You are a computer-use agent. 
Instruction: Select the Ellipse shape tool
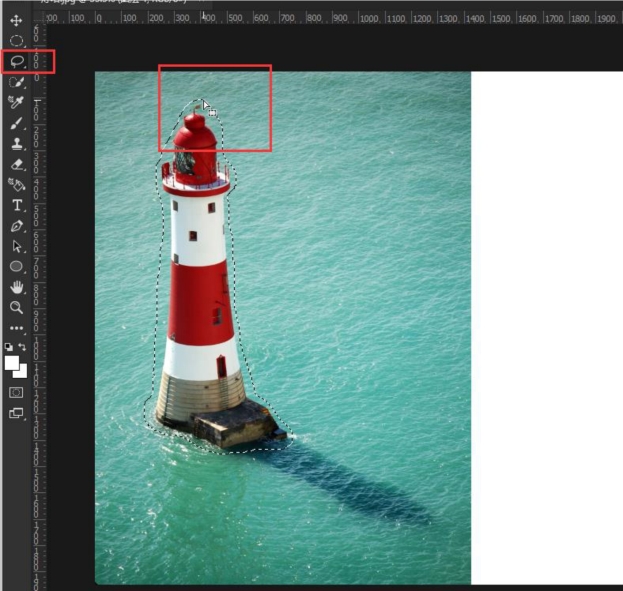tap(16, 266)
